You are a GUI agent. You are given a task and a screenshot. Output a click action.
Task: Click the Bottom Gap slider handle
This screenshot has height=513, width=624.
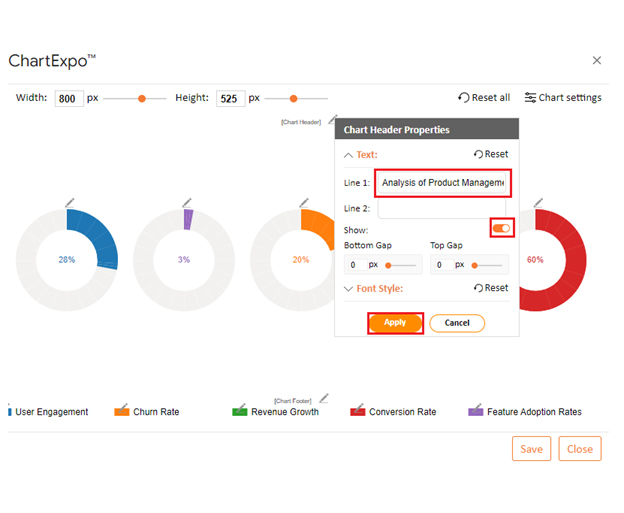click(x=388, y=265)
